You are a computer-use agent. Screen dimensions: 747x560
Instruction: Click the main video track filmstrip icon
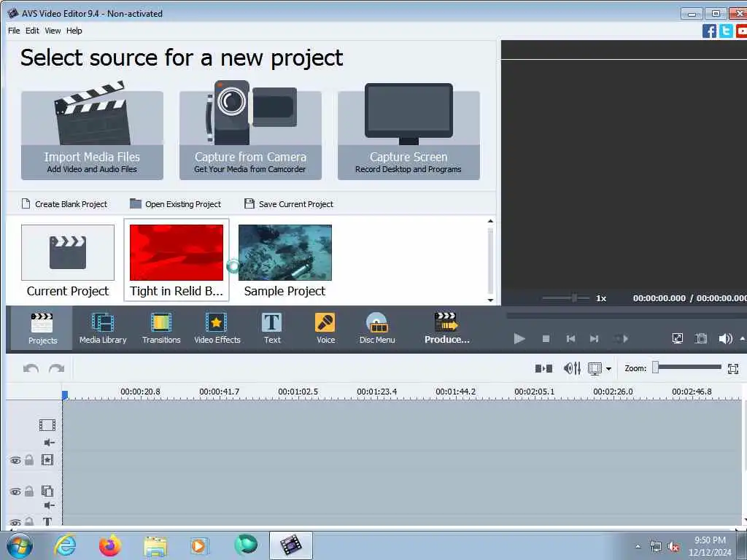click(x=47, y=425)
